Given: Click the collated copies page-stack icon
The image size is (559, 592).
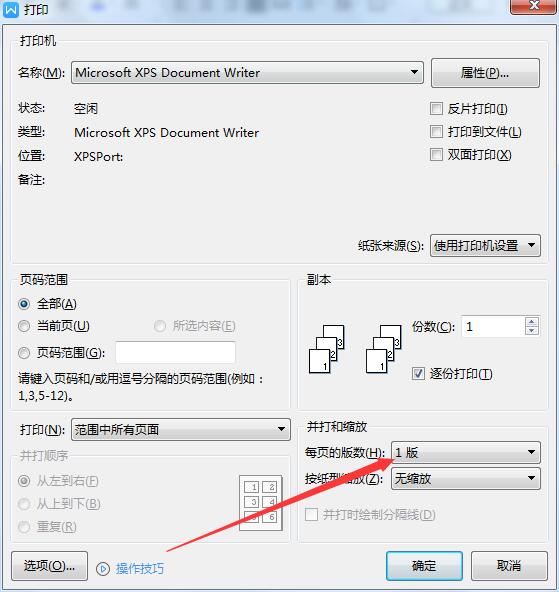Looking at the screenshot, I should (x=327, y=349).
